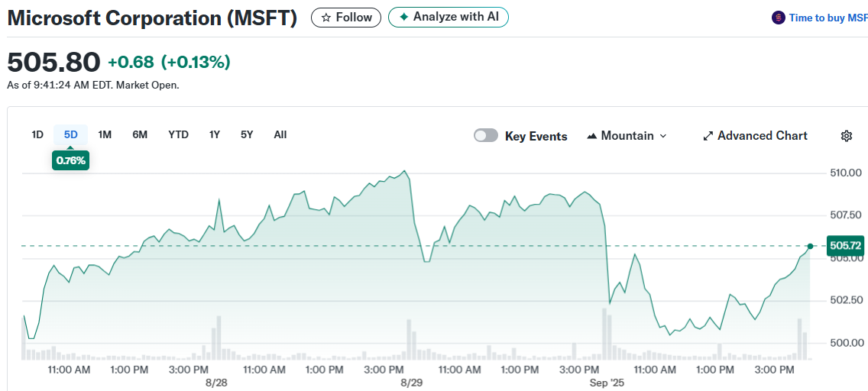The height and width of the screenshot is (391, 868).
Task: Toggle the Key Events switch
Action: 486,136
